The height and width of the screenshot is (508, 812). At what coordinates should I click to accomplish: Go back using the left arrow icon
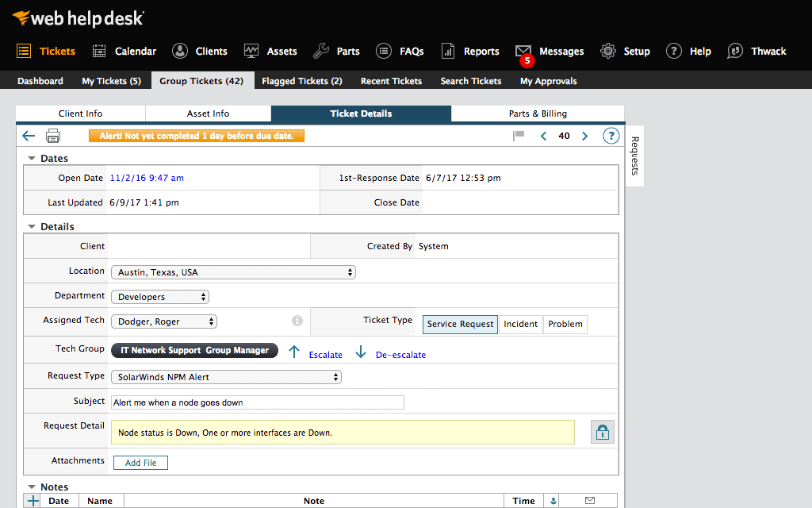pyautogui.click(x=29, y=136)
